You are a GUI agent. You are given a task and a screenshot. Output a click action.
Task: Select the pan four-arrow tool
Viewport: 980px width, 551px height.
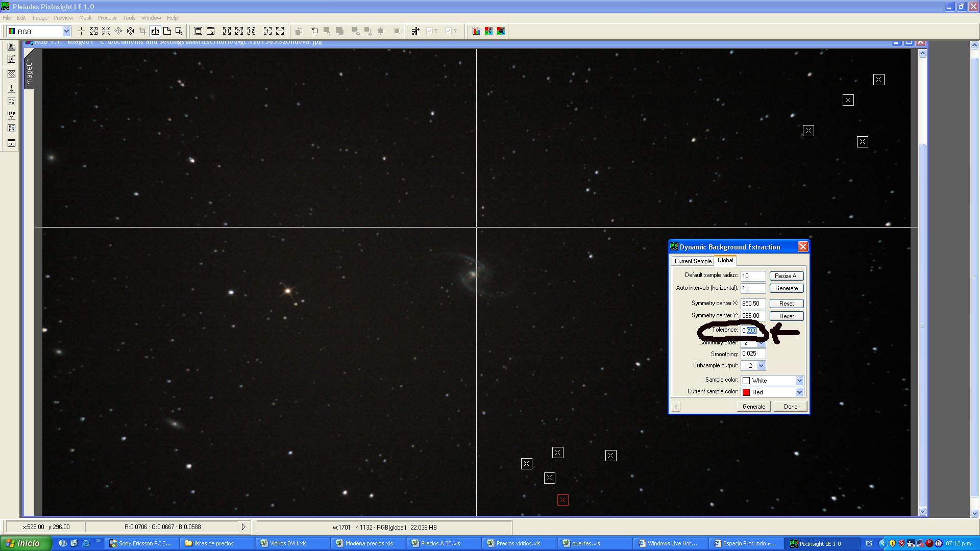118,31
